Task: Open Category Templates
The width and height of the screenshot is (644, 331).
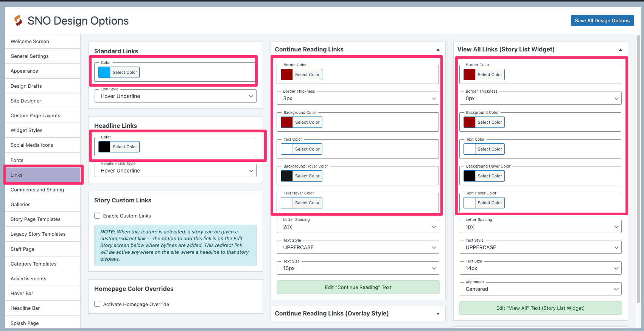Action: (43, 264)
